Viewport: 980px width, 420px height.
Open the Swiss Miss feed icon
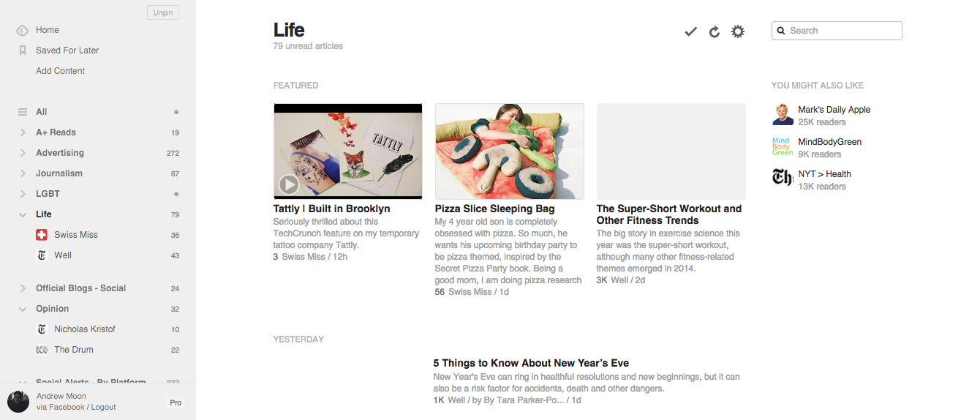[42, 235]
